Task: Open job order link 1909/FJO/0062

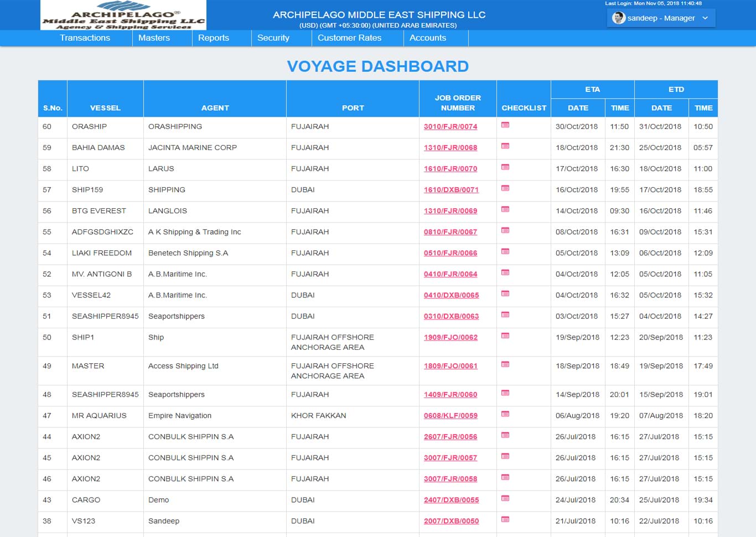Action: (450, 338)
